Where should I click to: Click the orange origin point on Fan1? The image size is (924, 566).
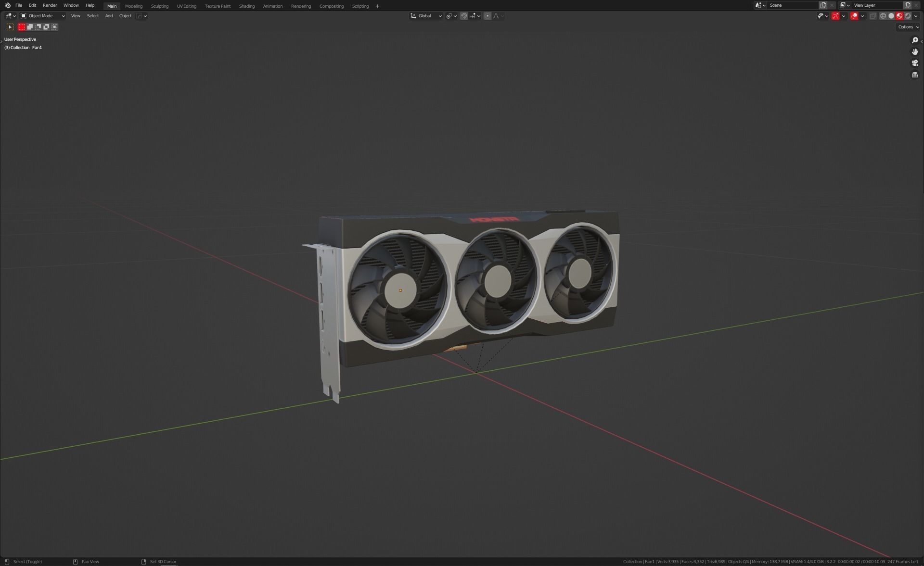400,290
